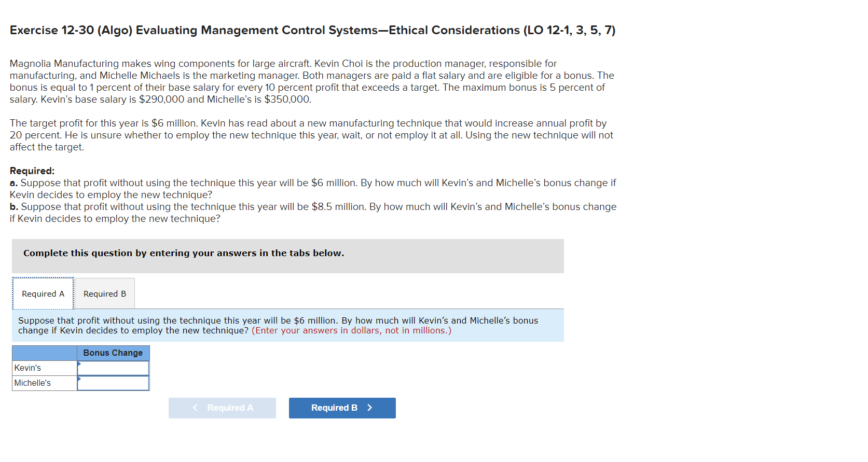Click the Kevin's row label
The width and height of the screenshot is (868, 462).
pos(28,368)
